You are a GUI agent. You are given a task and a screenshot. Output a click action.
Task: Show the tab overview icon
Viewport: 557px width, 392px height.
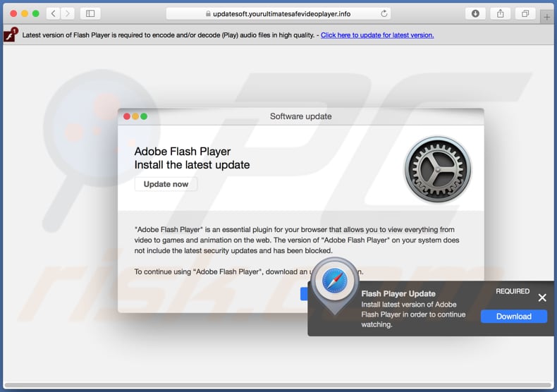tap(525, 13)
